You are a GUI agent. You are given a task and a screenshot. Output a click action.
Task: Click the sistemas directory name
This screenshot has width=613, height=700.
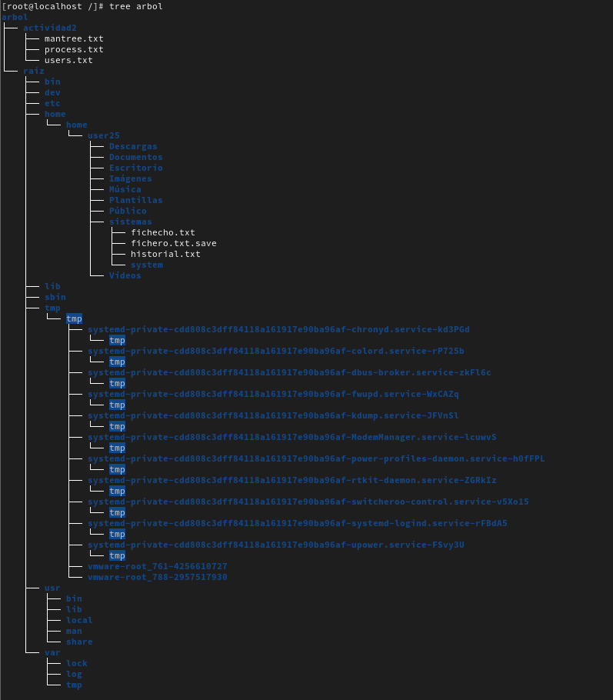click(130, 222)
